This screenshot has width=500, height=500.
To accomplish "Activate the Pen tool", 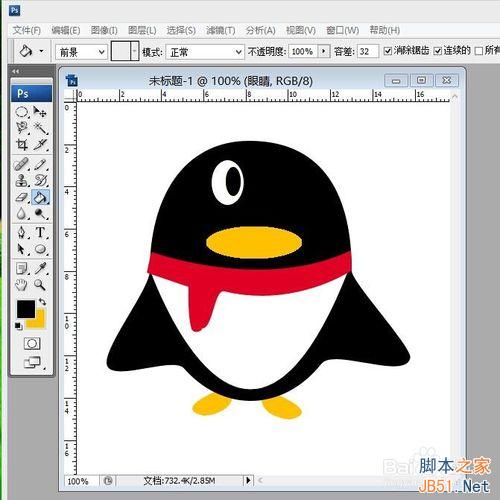I will point(22,232).
